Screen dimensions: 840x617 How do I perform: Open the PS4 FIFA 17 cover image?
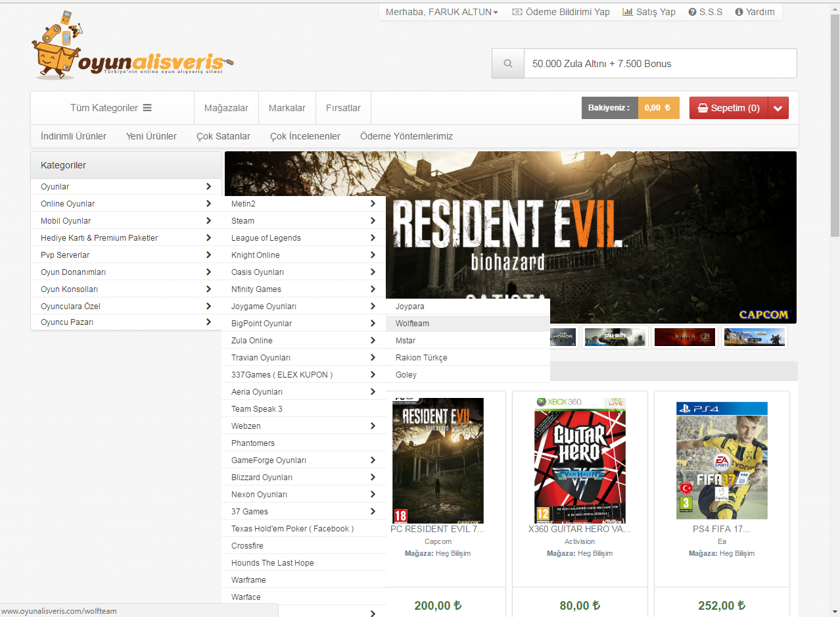722,460
